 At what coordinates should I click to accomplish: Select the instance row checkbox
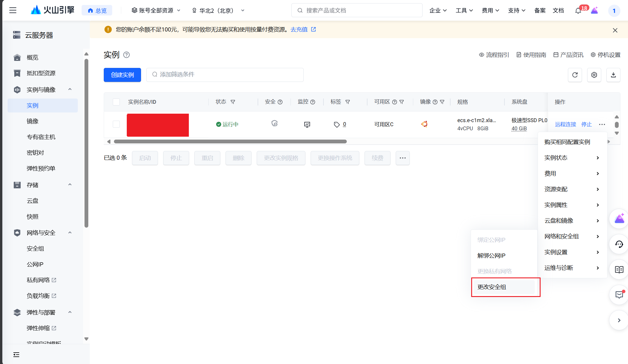[116, 124]
